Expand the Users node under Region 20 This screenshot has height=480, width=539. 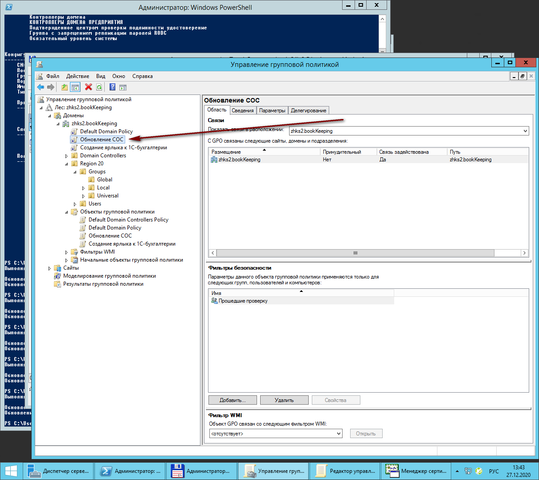coord(75,204)
